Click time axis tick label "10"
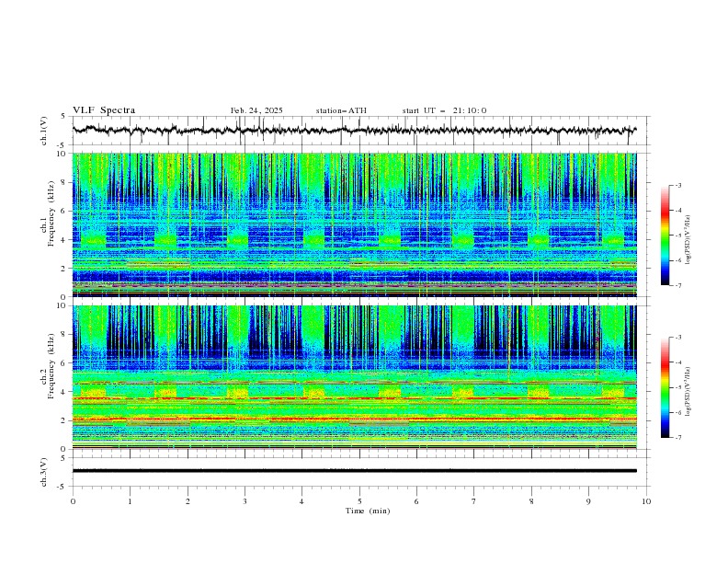The width and height of the screenshot is (728, 563). pyautogui.click(x=646, y=501)
